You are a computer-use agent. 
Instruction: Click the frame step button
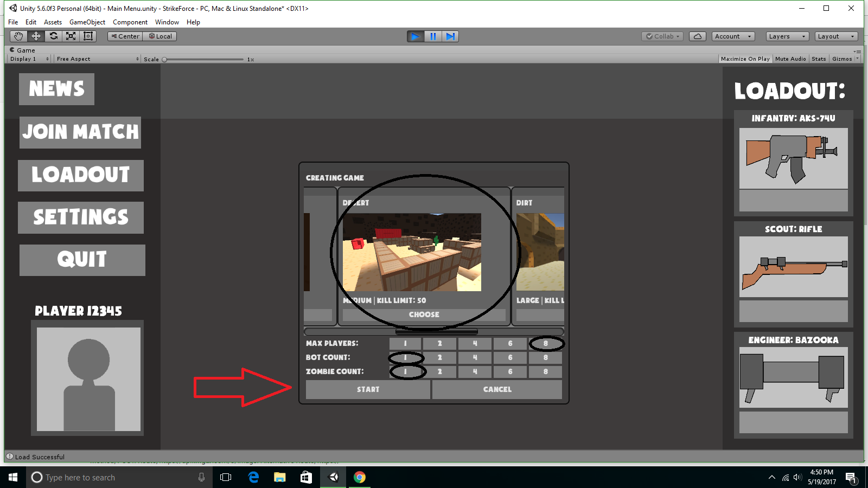[450, 36]
